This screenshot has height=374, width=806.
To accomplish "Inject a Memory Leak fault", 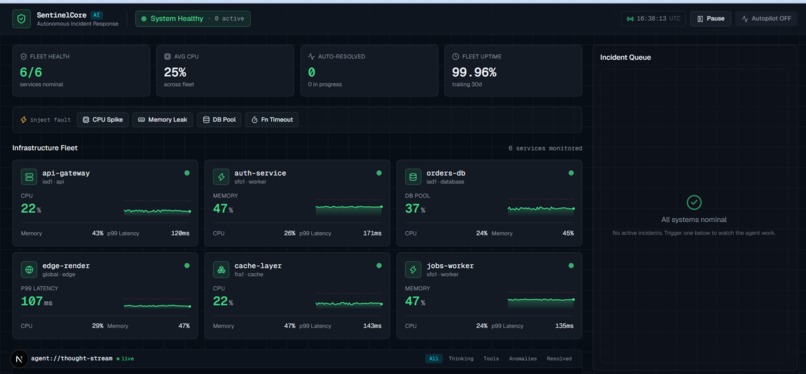I will [162, 120].
